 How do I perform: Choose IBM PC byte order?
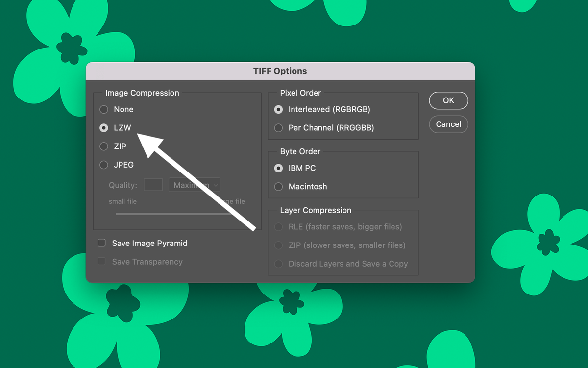[x=279, y=168]
